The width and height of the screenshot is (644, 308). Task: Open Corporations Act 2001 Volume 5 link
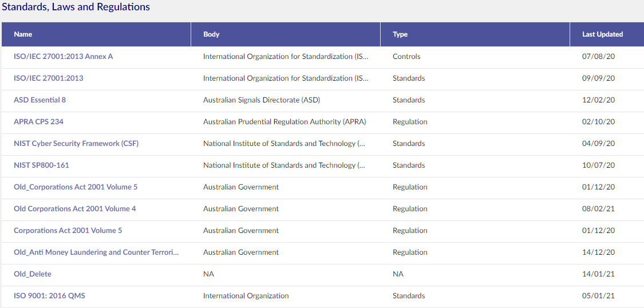(x=68, y=231)
